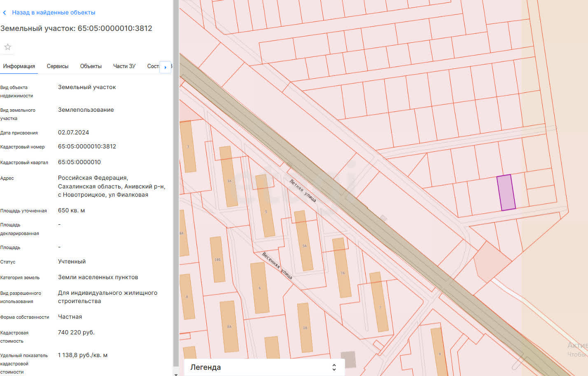Switch to the Объекты tab

[91, 66]
